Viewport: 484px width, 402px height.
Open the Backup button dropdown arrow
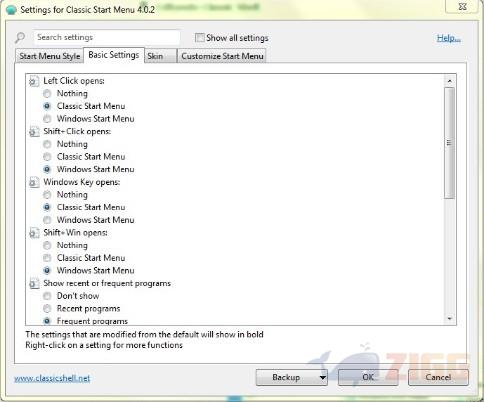[x=322, y=378]
